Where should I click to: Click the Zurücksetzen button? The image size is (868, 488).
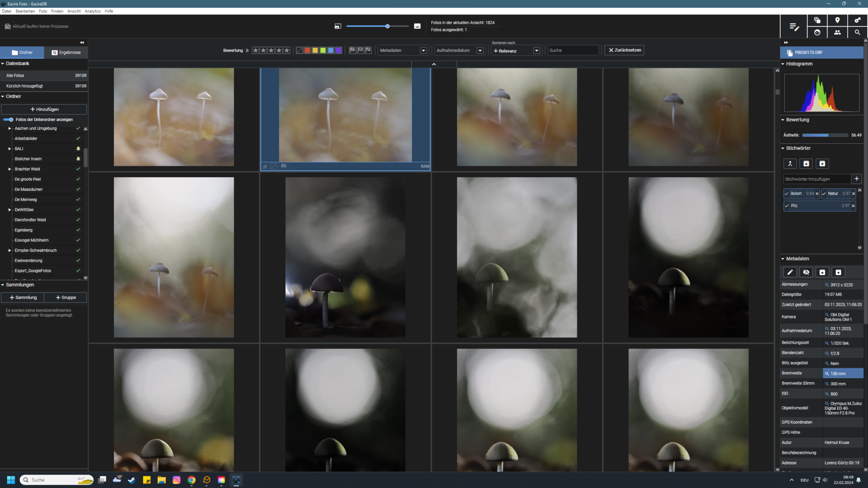pos(624,50)
